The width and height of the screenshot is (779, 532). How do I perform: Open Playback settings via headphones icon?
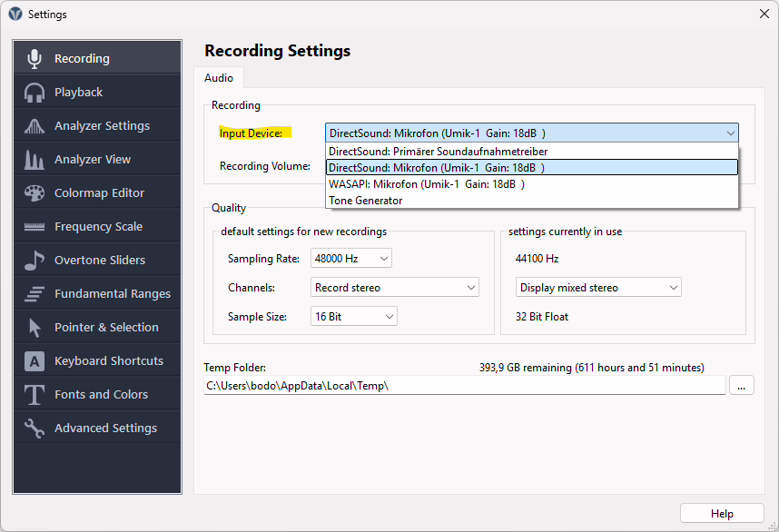(x=34, y=91)
